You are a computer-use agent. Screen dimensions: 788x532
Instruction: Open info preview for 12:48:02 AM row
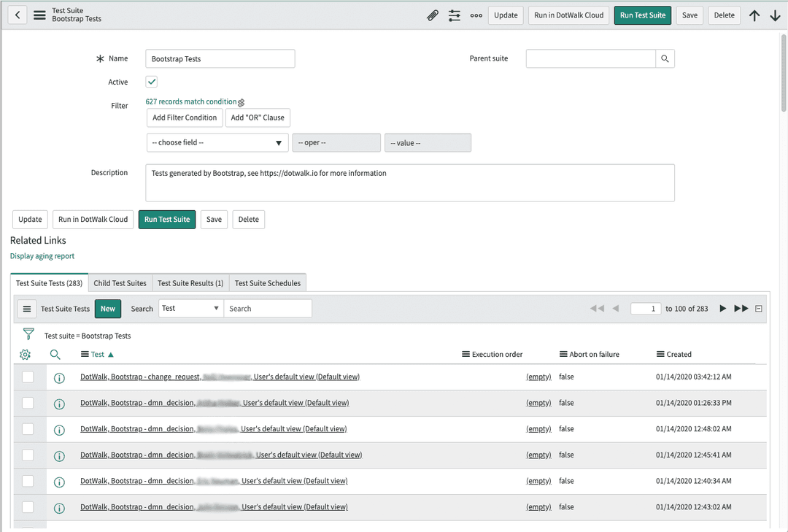tap(59, 430)
